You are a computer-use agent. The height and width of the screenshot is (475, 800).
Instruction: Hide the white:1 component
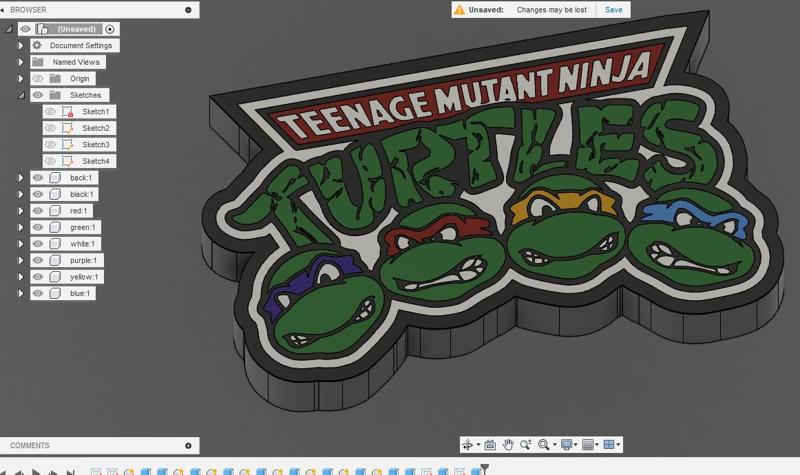click(38, 244)
